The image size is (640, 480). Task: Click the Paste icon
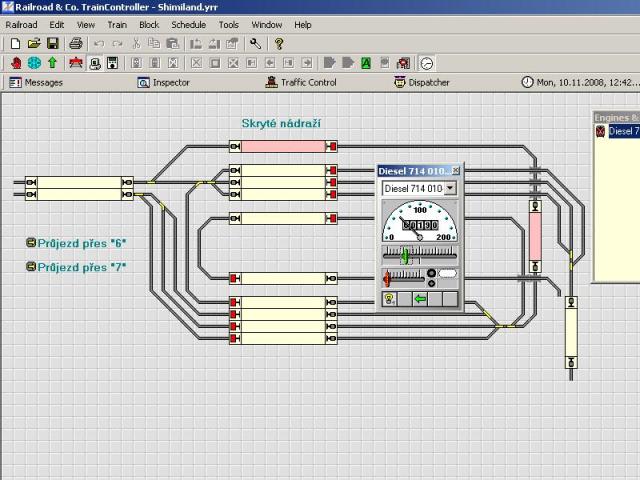coord(173,43)
